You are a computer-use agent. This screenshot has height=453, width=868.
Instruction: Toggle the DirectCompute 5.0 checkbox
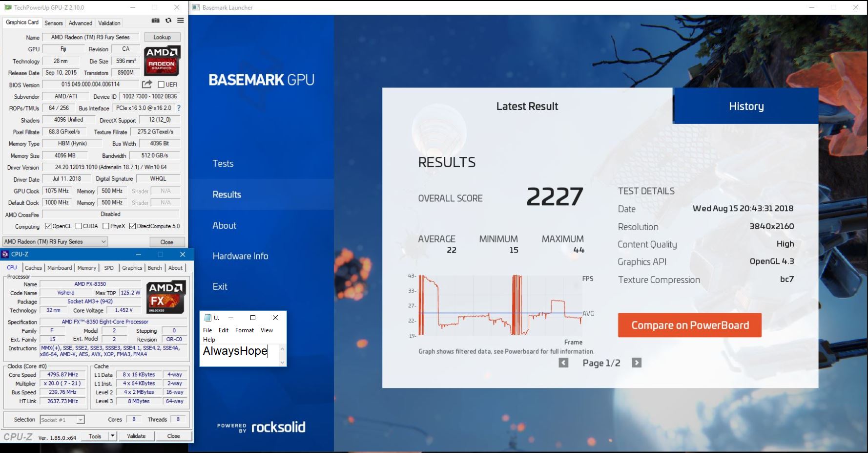click(x=132, y=226)
